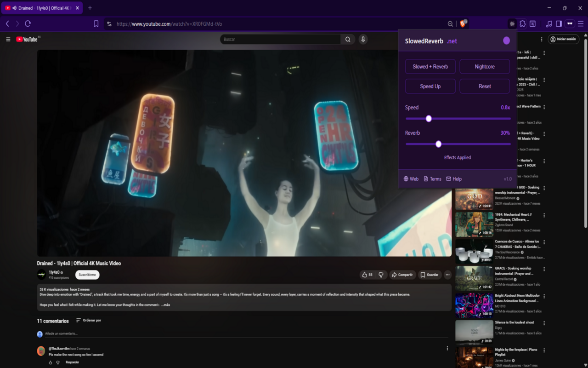The height and width of the screenshot is (368, 588).
Task: Open options menu on @The.ikzu-n8m comment
Action: tap(447, 349)
